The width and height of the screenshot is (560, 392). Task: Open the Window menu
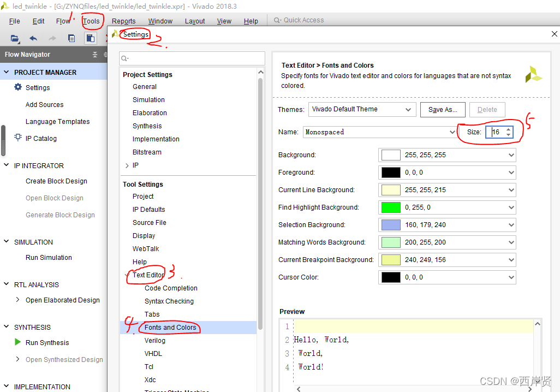point(160,21)
